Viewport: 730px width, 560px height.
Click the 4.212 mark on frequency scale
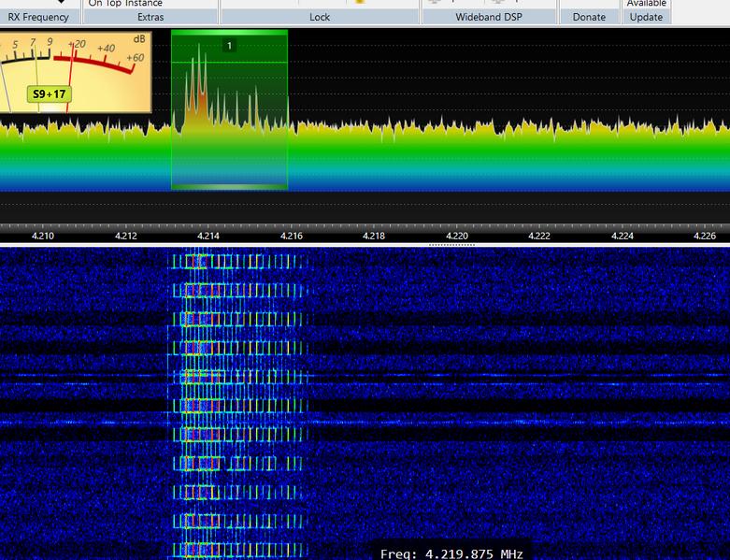(125, 236)
